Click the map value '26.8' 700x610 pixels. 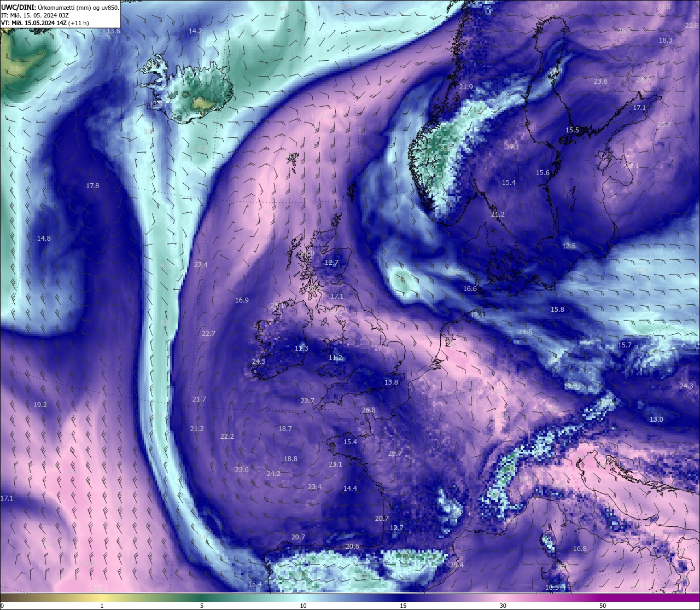(369, 410)
